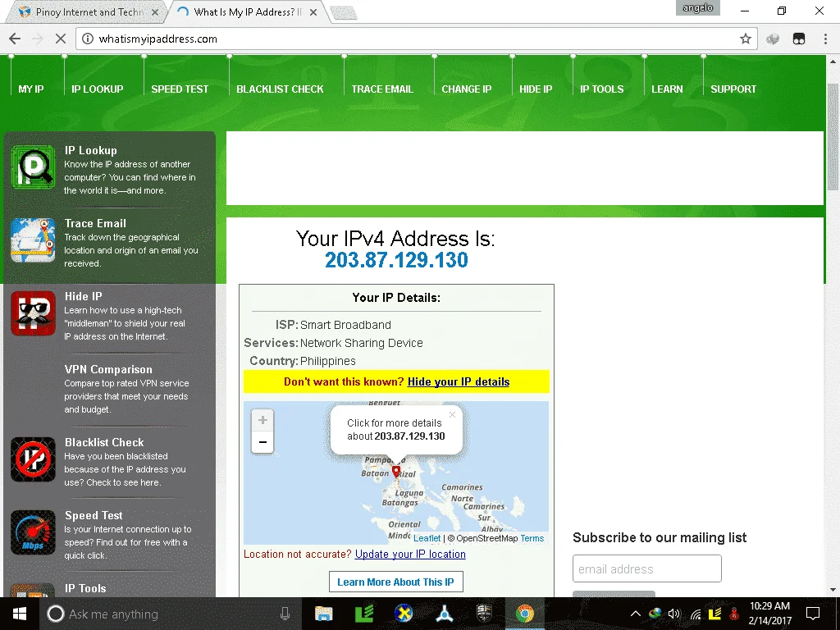Open IP LOOKUP menu item
This screenshot has width=840, height=630.
(x=98, y=89)
